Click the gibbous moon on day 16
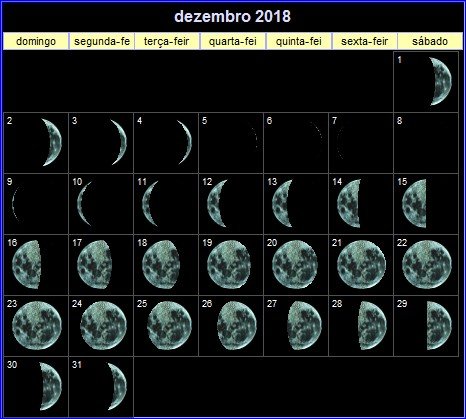This screenshot has width=466, height=419. 27,264
